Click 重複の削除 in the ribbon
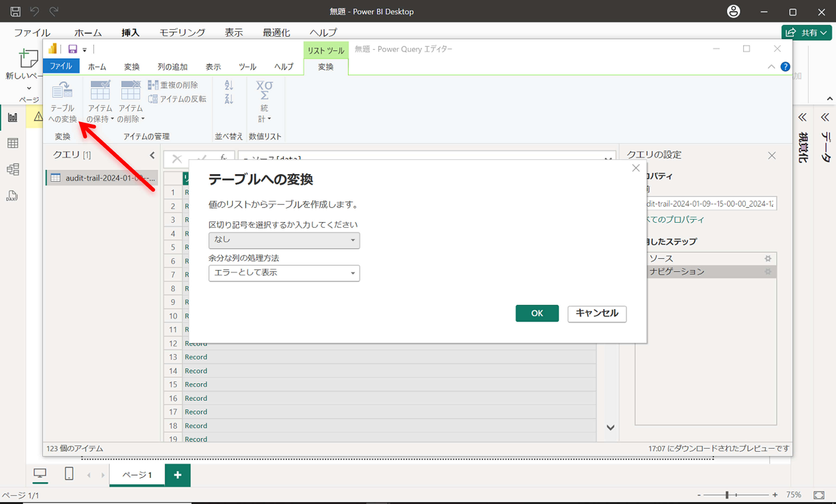This screenshot has width=836, height=504. pyautogui.click(x=173, y=85)
